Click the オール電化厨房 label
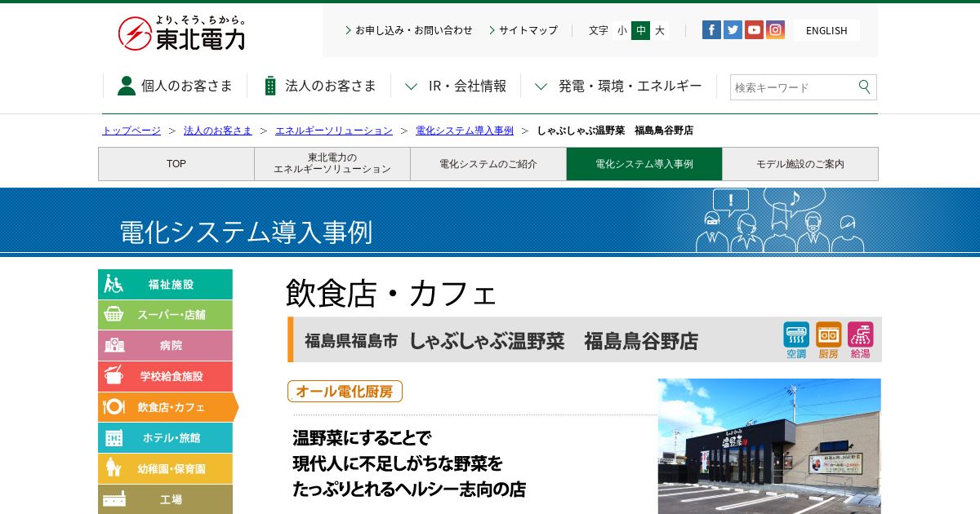Image resolution: width=980 pixels, height=514 pixels. click(x=345, y=392)
